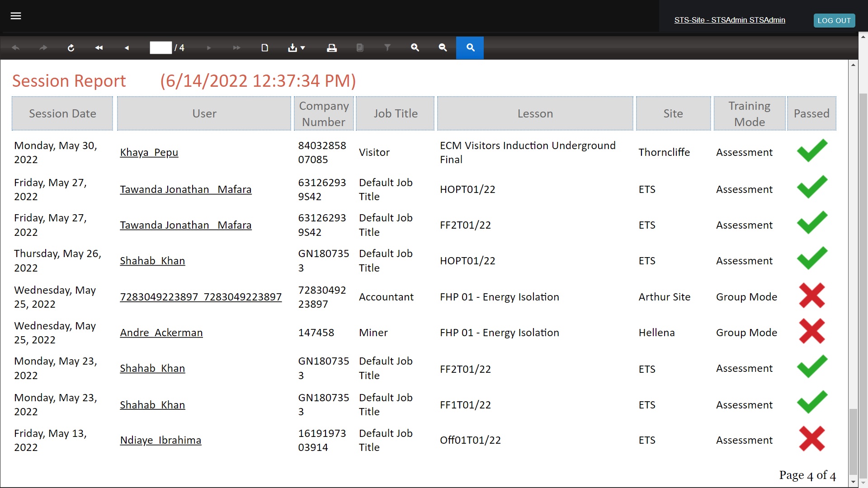868x488 pixels.
Task: Click the print report icon
Action: point(332,48)
